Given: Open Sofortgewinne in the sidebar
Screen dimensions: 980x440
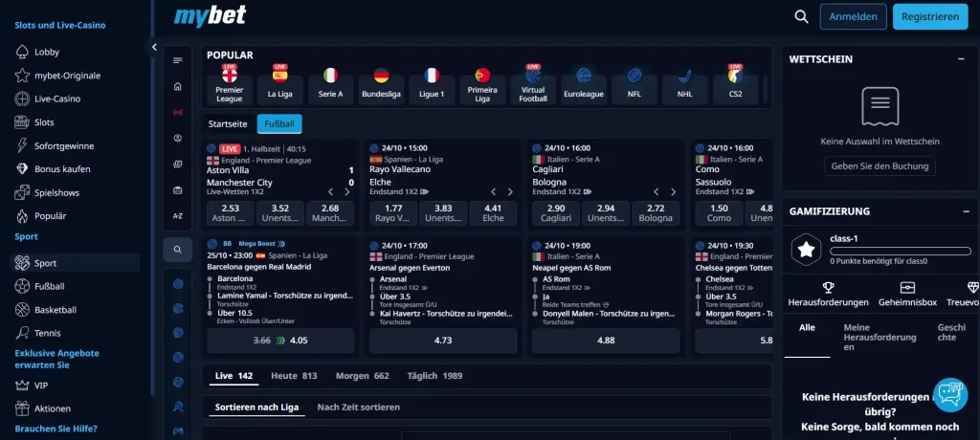Looking at the screenshot, I should click(x=64, y=145).
